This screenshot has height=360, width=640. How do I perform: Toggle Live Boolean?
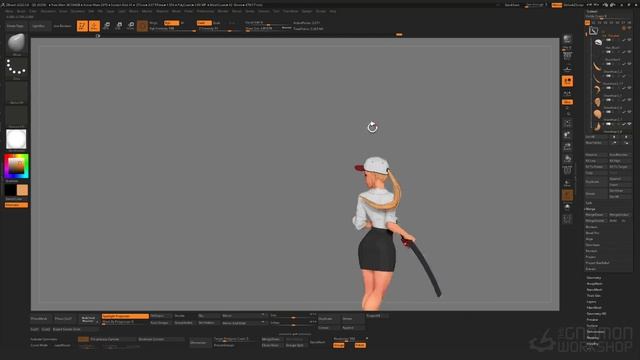[x=62, y=26]
